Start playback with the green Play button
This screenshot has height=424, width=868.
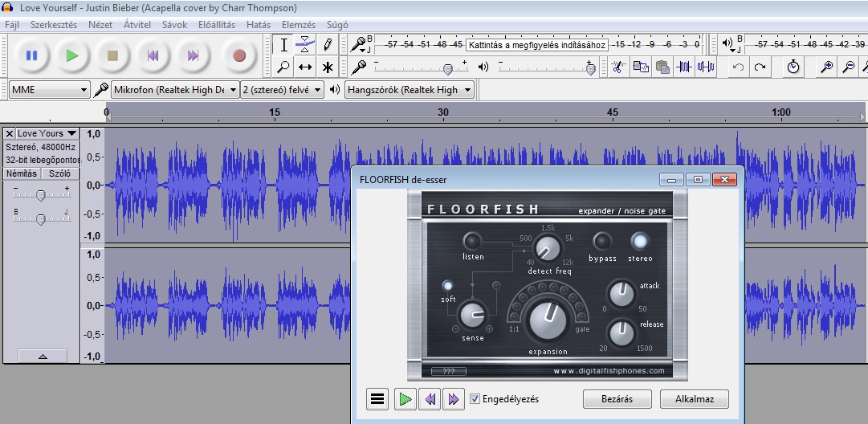(72, 55)
